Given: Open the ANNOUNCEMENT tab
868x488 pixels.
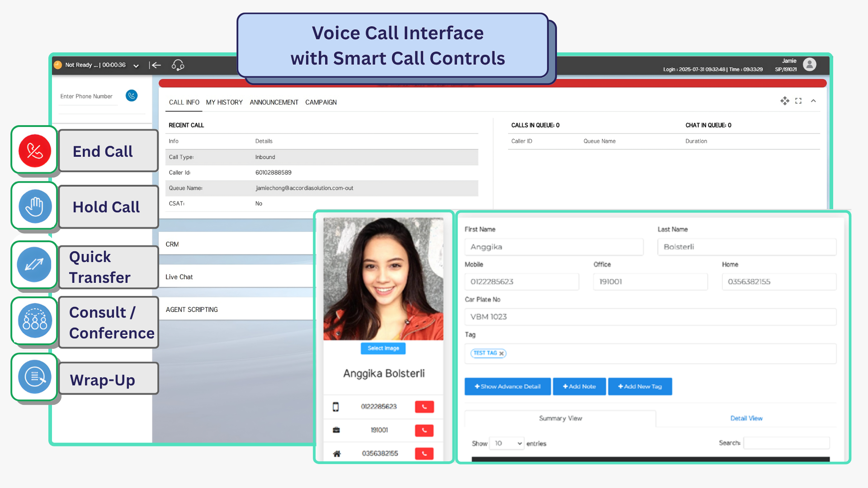Looking at the screenshot, I should (274, 103).
